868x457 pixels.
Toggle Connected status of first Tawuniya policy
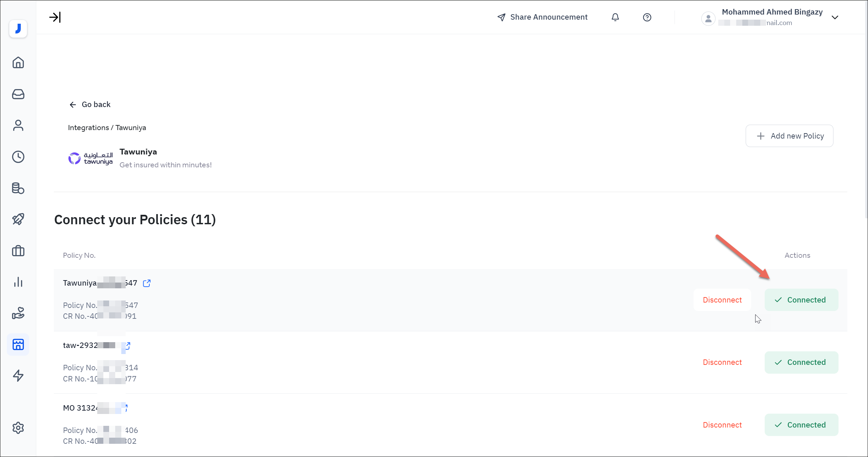(x=801, y=300)
